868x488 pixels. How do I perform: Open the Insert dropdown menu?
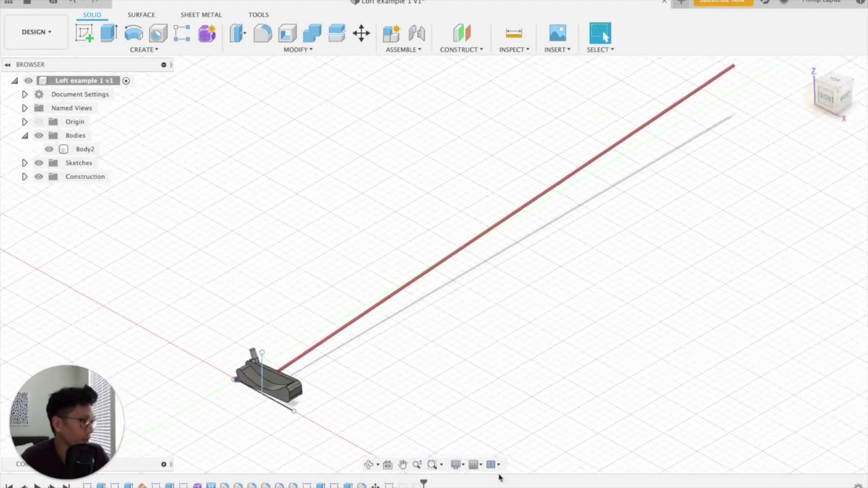[x=557, y=49]
